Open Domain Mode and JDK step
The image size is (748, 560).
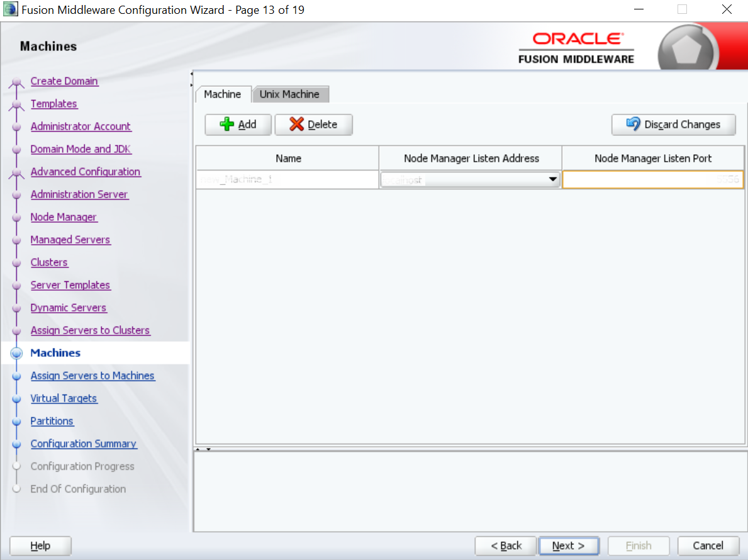click(x=81, y=149)
